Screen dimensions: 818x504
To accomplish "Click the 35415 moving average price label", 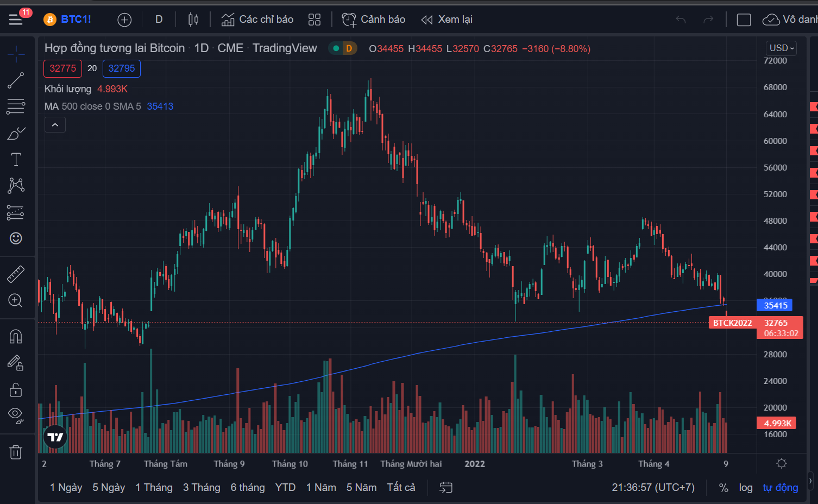I will click(x=775, y=305).
